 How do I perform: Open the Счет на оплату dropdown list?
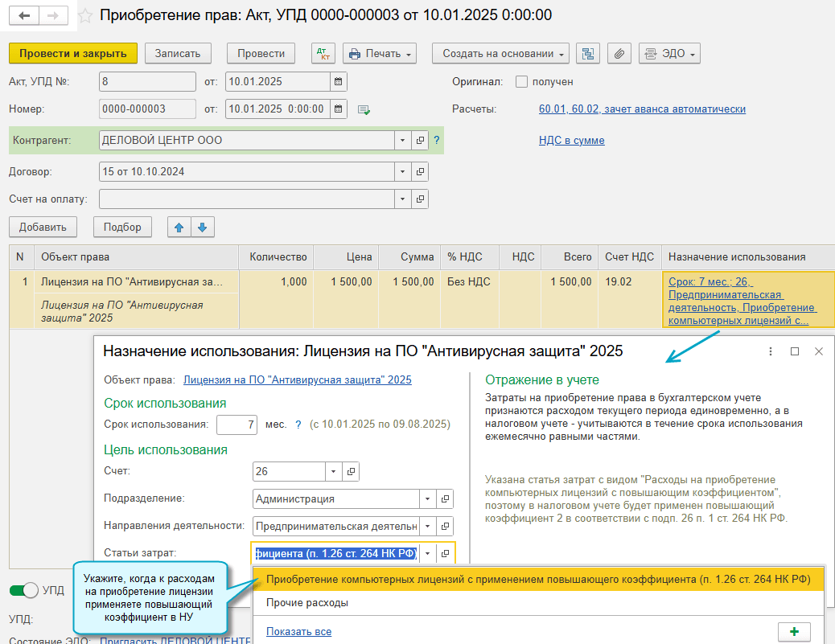[x=402, y=199]
